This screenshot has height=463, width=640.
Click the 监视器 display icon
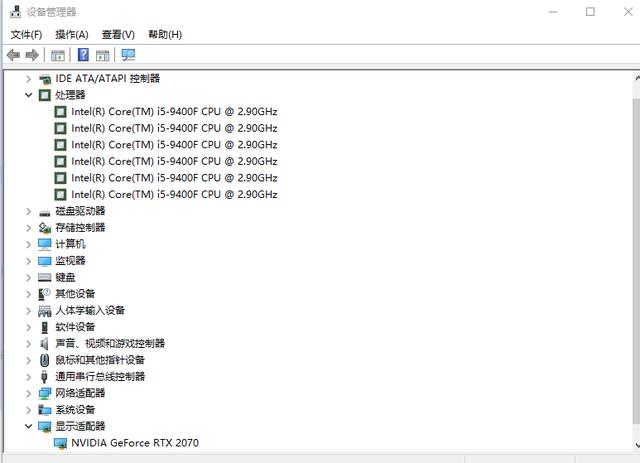44,261
